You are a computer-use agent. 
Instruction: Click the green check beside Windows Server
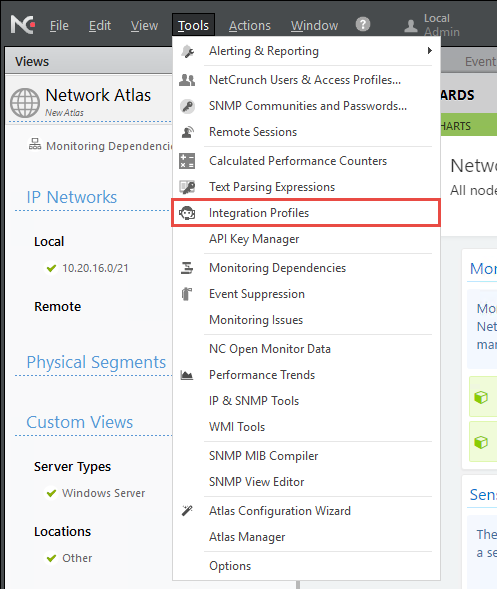tap(51, 493)
